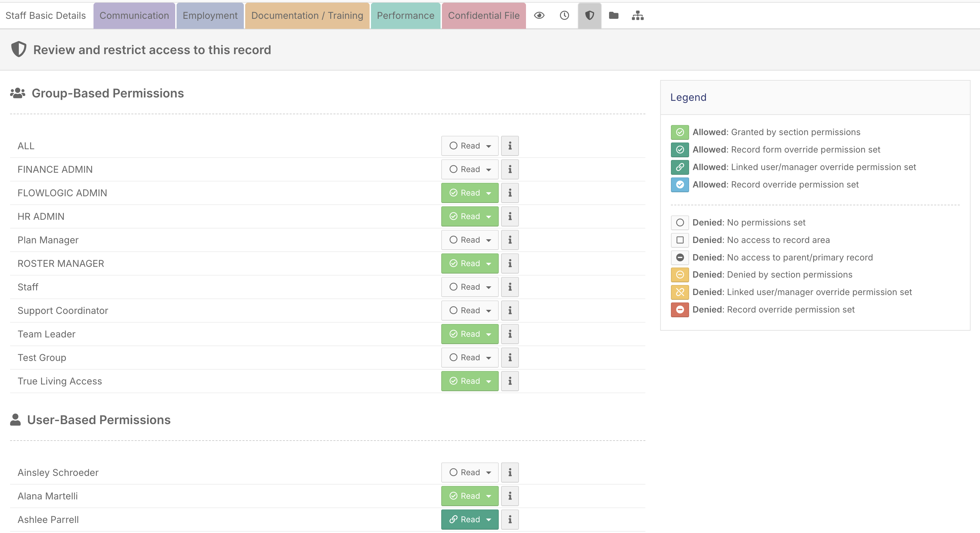Open Read dropdown for FLOWLOGIC ADMIN
The height and width of the screenshot is (533, 980).
coord(470,193)
